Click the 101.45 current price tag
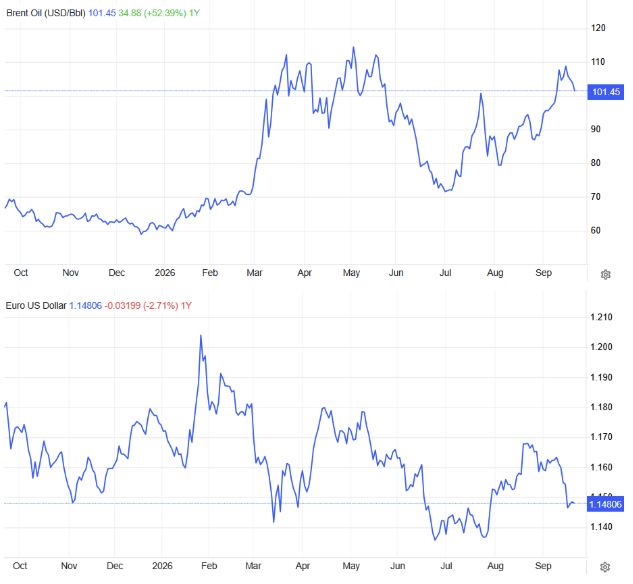The height and width of the screenshot is (584, 633). click(x=606, y=92)
